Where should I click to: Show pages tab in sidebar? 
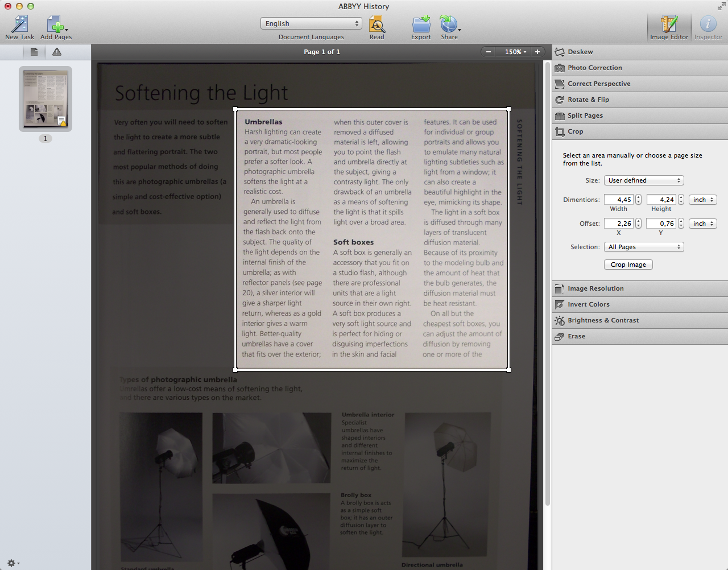[x=34, y=52]
